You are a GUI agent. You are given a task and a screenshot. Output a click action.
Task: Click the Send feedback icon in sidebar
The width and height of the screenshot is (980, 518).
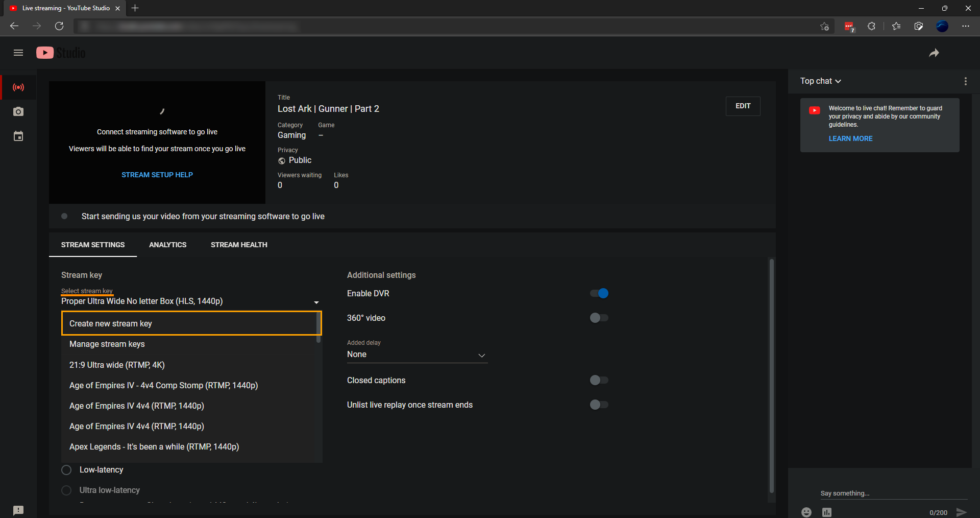click(x=18, y=510)
